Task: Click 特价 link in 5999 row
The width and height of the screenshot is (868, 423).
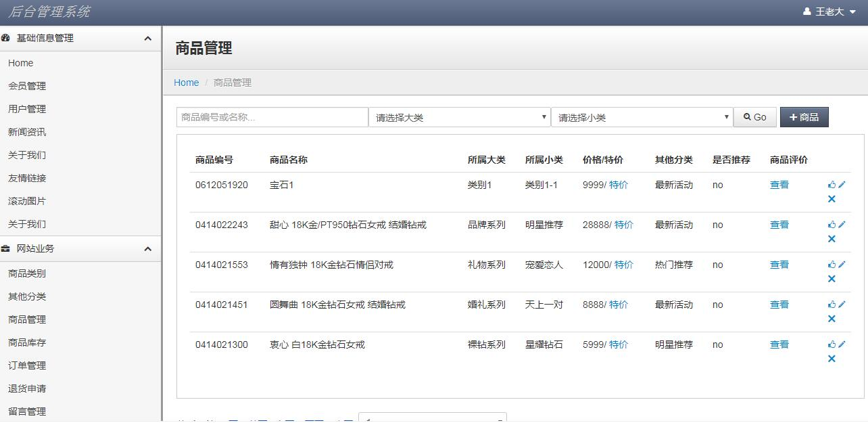Action: point(619,344)
